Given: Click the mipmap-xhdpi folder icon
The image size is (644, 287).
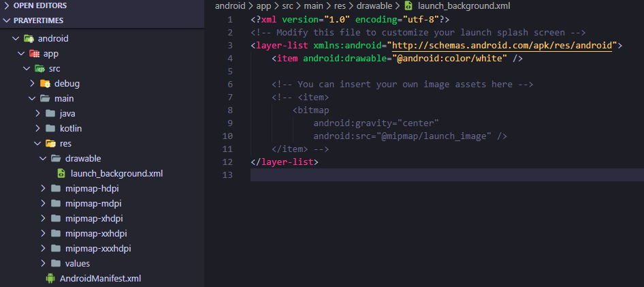Looking at the screenshot, I should pyautogui.click(x=56, y=218).
